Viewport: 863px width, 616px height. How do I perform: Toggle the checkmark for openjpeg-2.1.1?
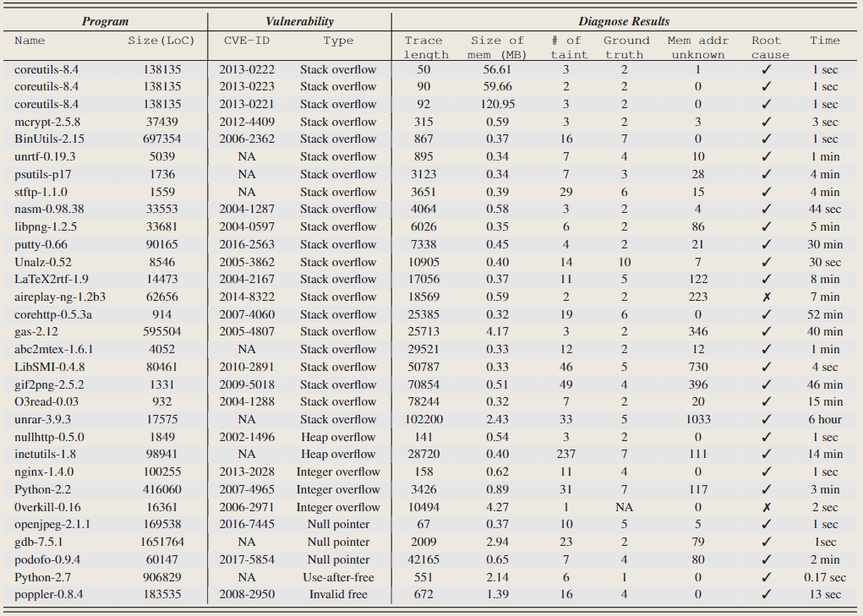coord(766,524)
